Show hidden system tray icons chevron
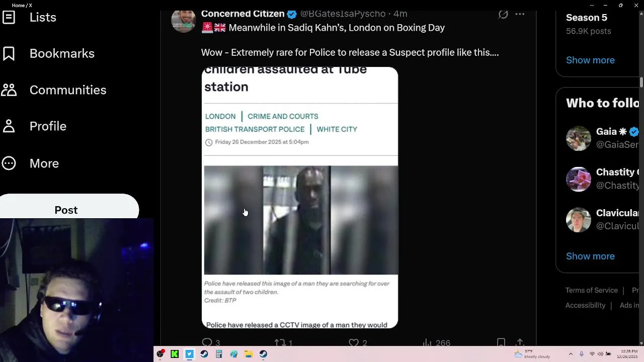Screen dimensions: 644x362 tap(571, 354)
